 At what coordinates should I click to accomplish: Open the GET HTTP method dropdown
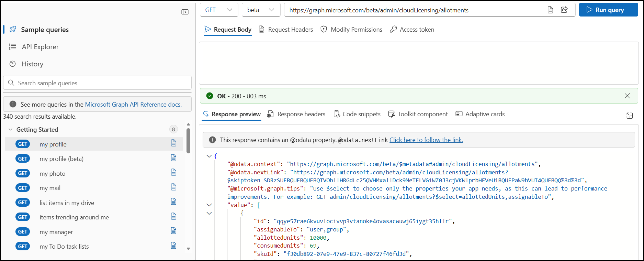219,10
